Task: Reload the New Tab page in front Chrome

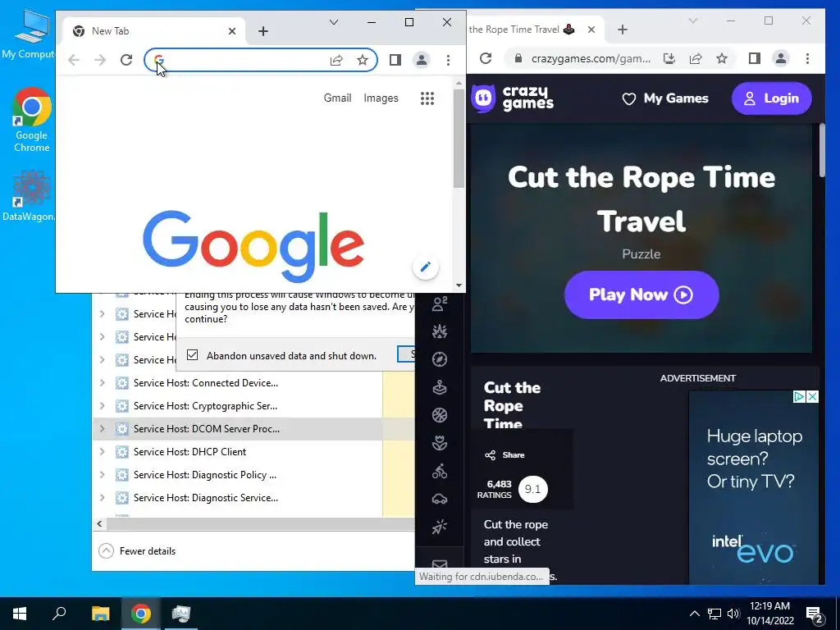Action: click(x=126, y=60)
